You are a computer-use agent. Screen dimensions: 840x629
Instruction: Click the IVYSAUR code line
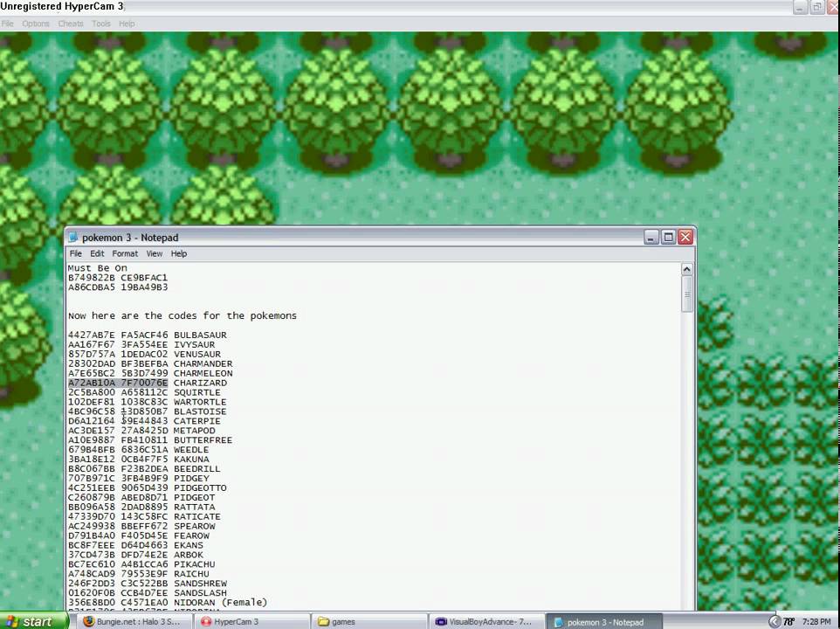(x=141, y=344)
